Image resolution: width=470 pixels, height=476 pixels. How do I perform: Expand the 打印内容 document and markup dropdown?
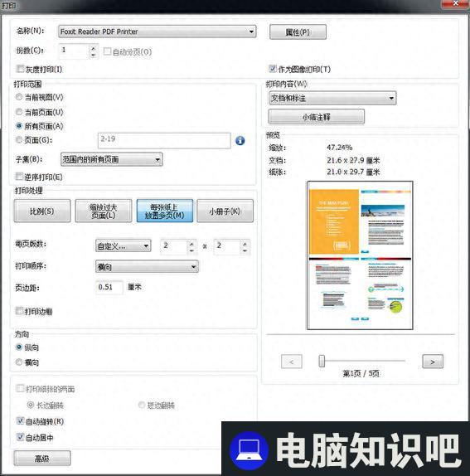coord(332,98)
